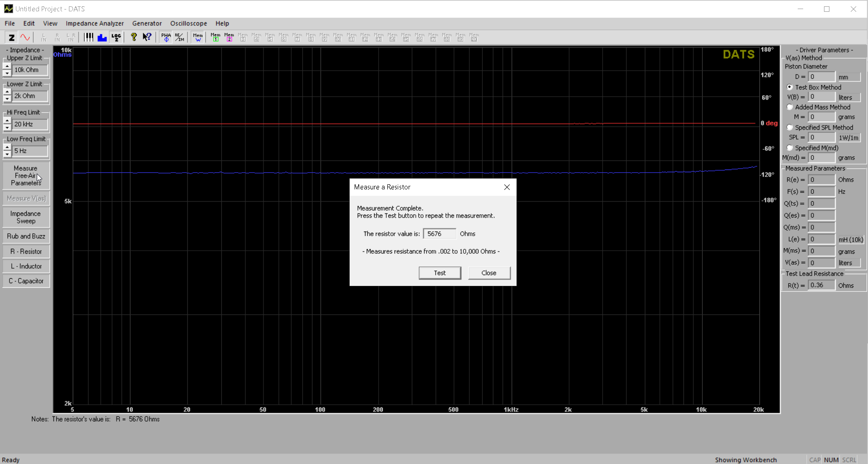Screen dimensions: 868x464
Task: Choose the Added Mass Method option
Action: coord(790,107)
